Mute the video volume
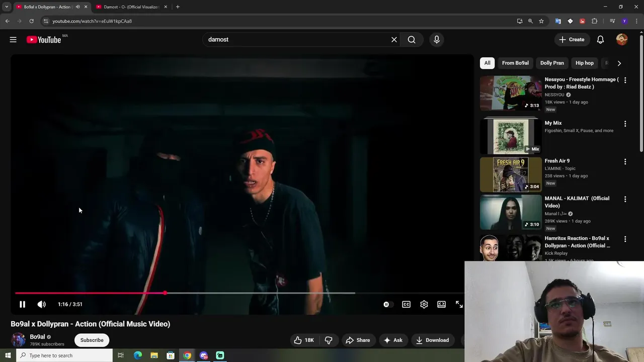 (41, 304)
